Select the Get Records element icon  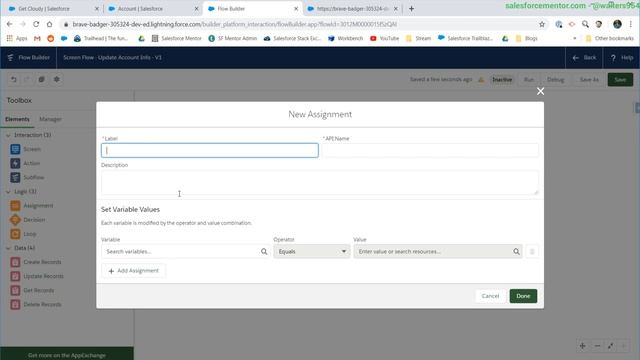pyautogui.click(x=15, y=290)
